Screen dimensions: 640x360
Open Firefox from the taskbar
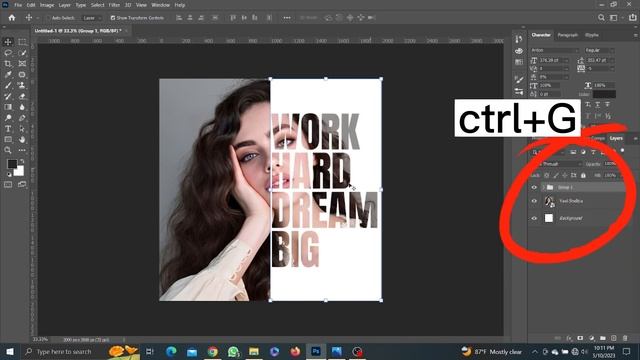point(295,351)
